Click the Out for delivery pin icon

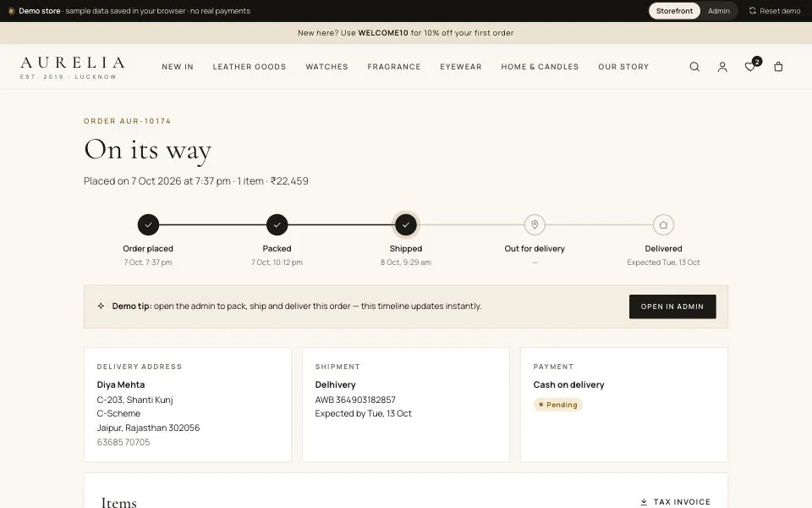click(x=535, y=225)
